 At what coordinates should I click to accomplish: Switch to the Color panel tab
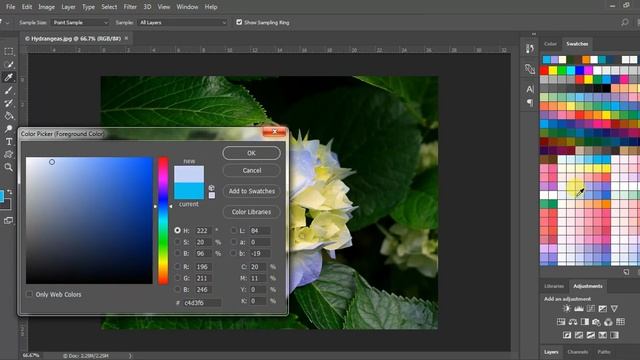pyautogui.click(x=550, y=44)
